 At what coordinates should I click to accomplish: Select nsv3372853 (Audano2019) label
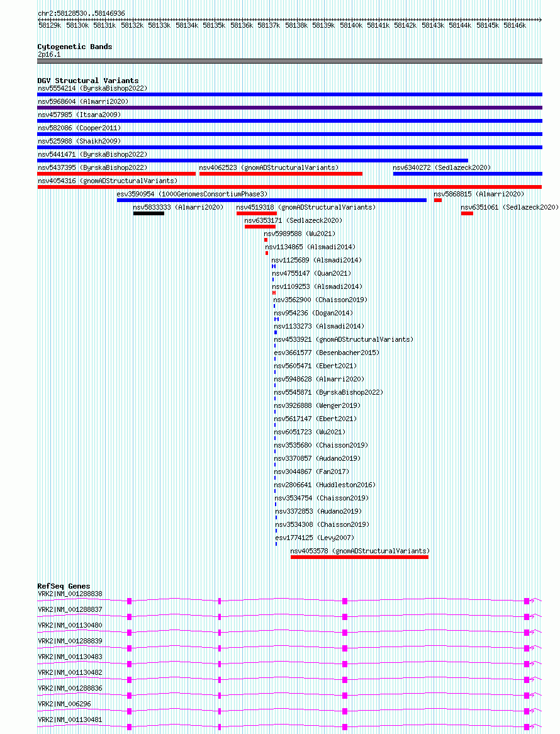(318, 511)
